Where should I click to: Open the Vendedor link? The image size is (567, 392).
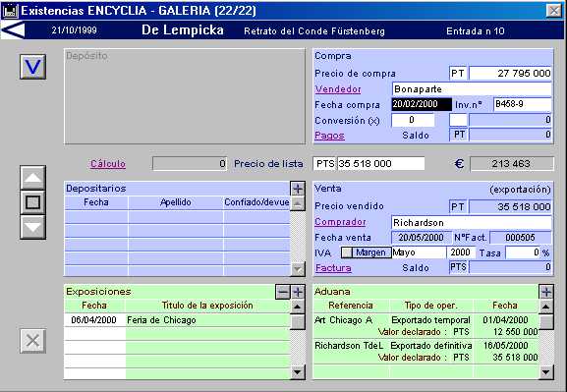(338, 89)
